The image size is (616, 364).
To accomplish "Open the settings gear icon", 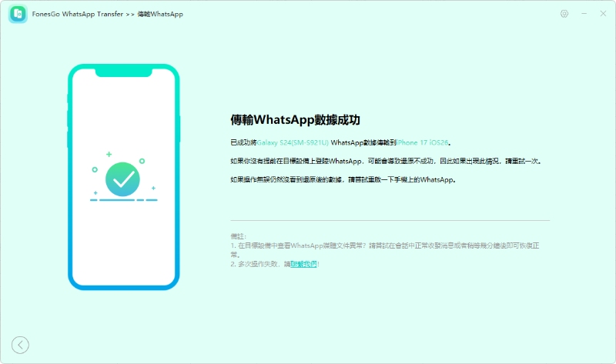I will tap(564, 14).
